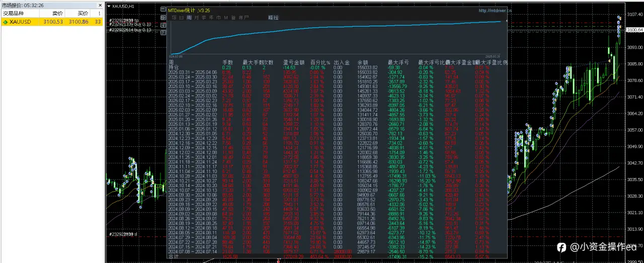Click the order label #232921339 buy 0.10

tap(130, 24)
